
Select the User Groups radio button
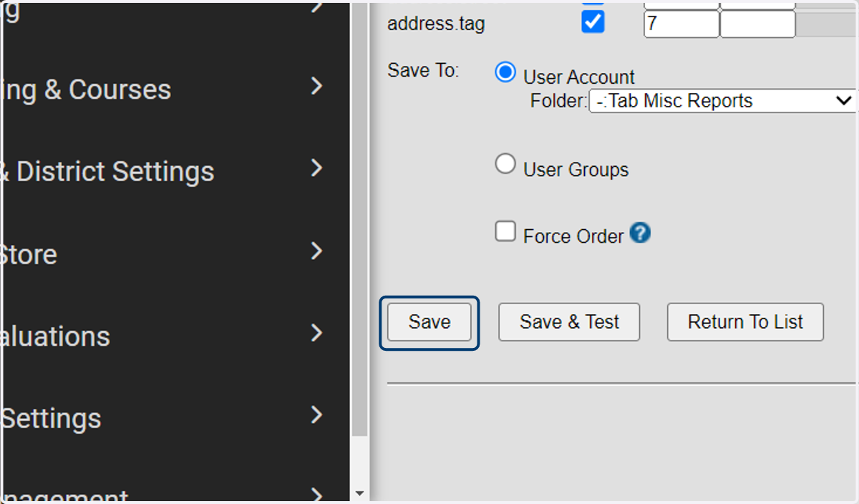coord(505,165)
